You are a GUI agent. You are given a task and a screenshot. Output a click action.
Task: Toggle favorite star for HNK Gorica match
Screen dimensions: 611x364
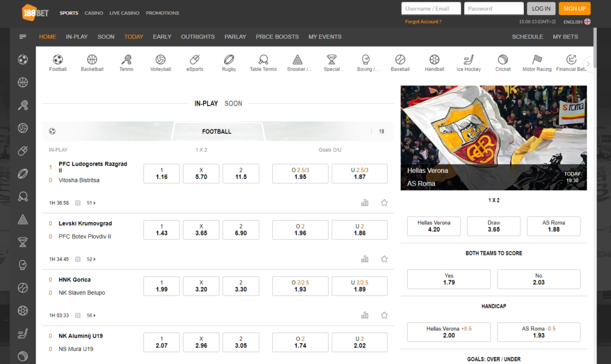[384, 315]
